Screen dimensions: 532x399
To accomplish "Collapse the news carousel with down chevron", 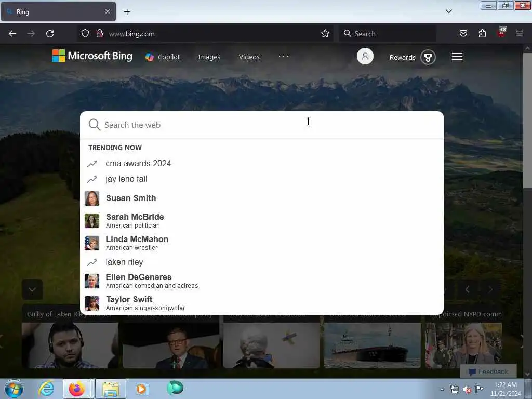I will [x=32, y=290].
